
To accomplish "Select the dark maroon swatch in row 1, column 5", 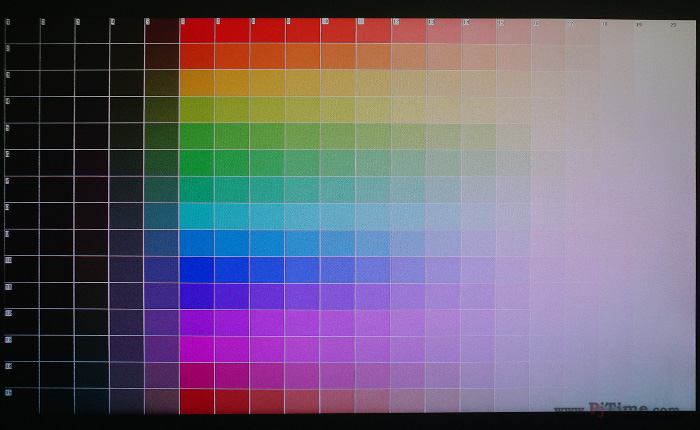I will [162, 31].
